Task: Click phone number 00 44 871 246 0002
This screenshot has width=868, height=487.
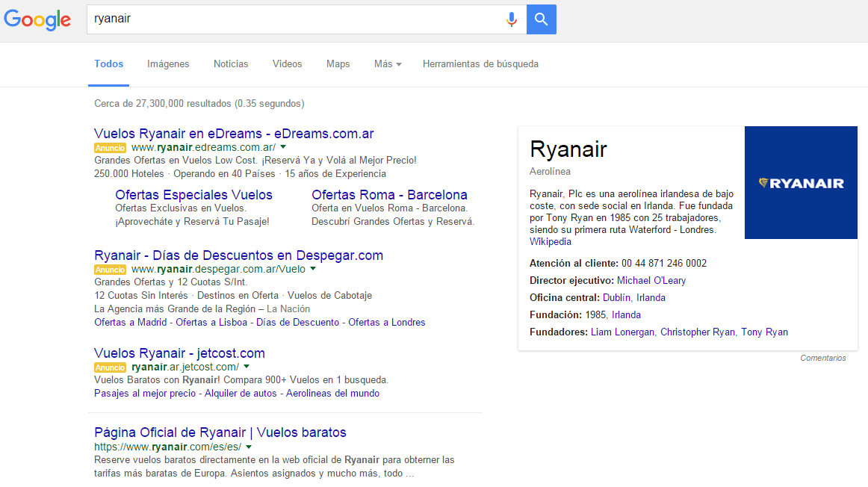Action: (x=664, y=263)
